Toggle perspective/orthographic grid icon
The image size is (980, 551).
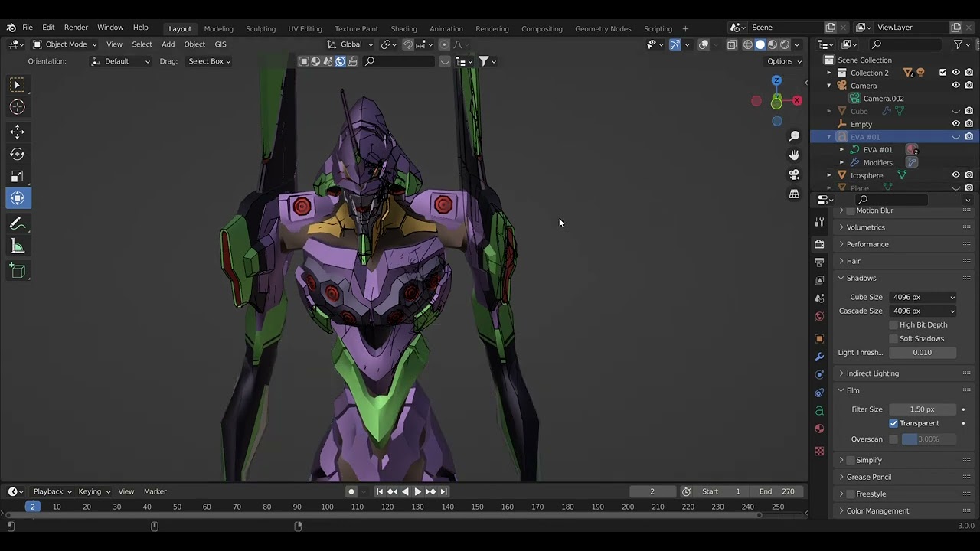(x=794, y=194)
